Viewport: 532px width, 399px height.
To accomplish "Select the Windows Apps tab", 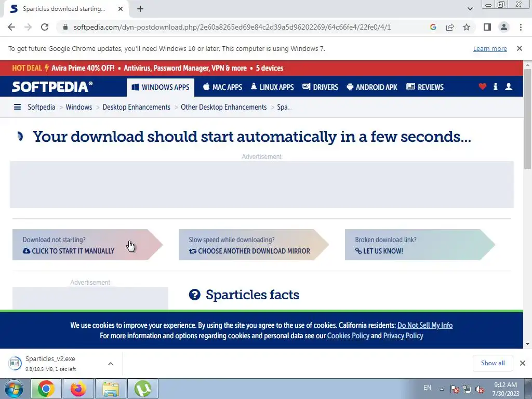I will click(x=161, y=87).
